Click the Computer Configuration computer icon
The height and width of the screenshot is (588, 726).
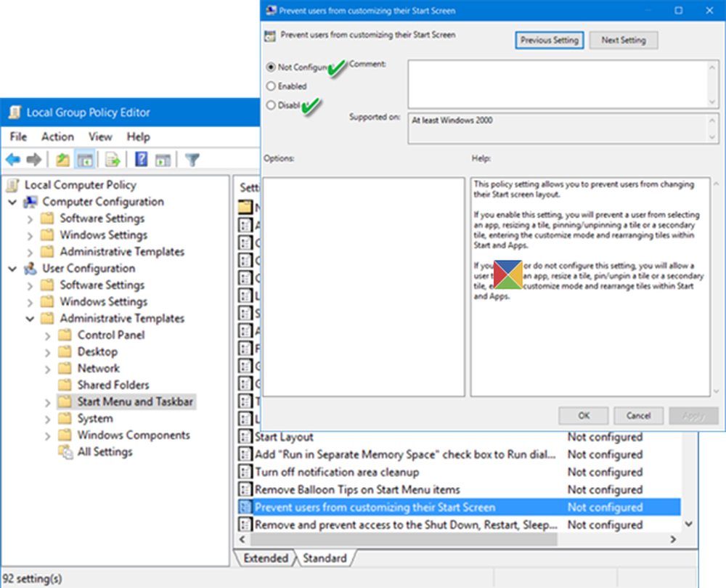30,202
